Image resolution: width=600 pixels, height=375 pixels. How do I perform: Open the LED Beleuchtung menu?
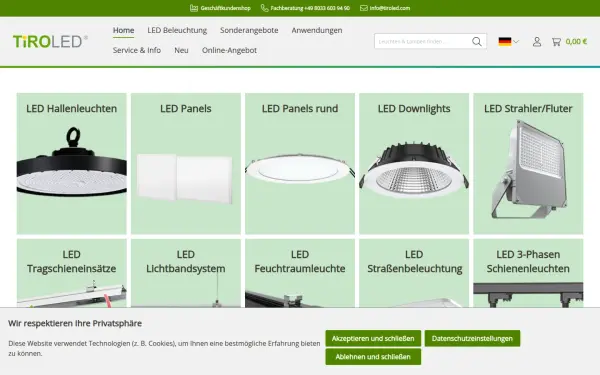click(x=177, y=30)
